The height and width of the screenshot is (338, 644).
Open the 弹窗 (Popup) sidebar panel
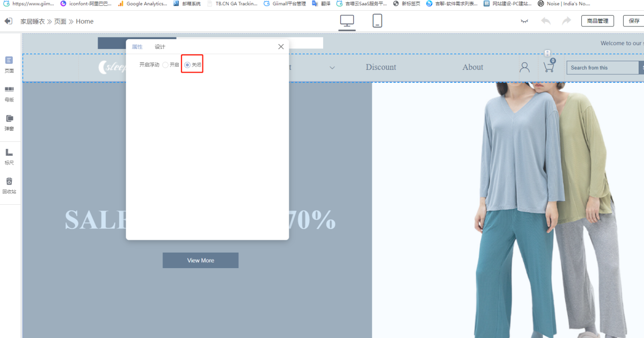coord(9,121)
